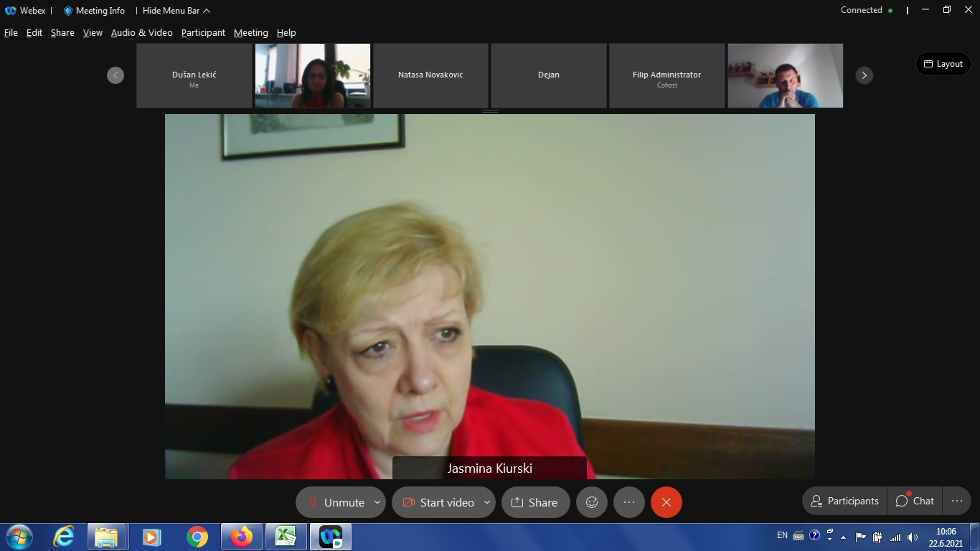This screenshot has height=551, width=980.
Task: Open the Participant menu
Action: point(203,32)
